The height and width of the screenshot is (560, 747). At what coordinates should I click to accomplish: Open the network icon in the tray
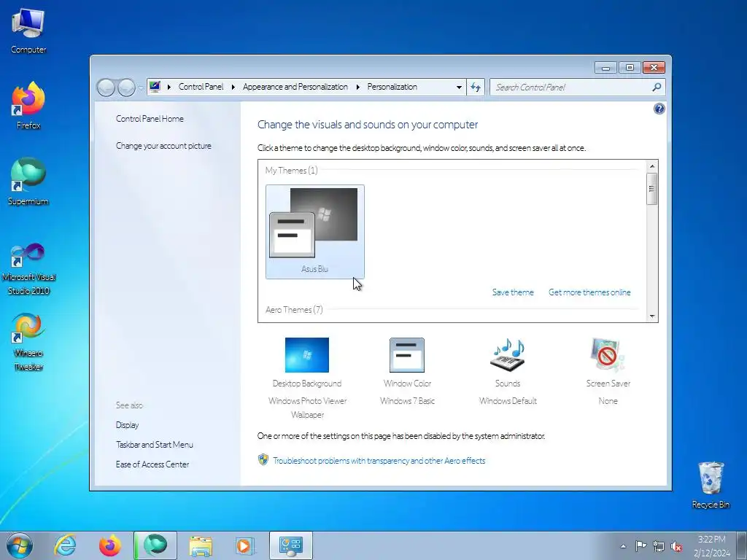[659, 546]
